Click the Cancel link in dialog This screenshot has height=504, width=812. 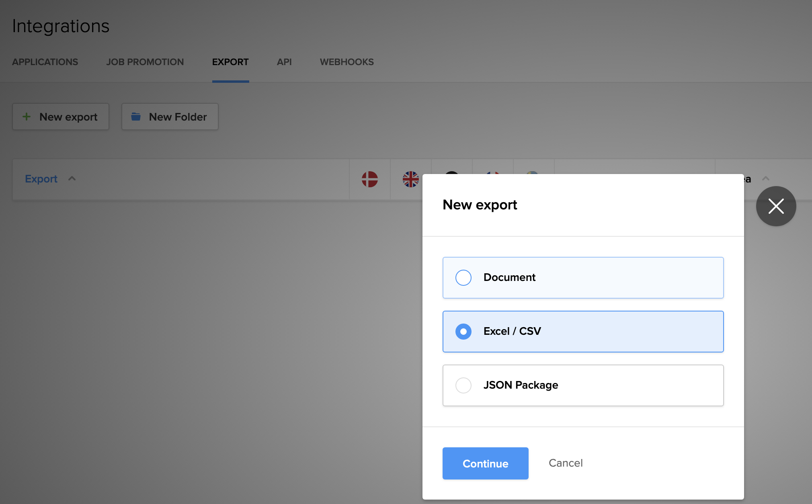(566, 463)
